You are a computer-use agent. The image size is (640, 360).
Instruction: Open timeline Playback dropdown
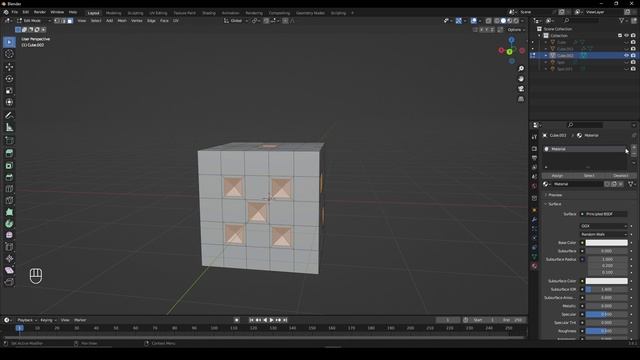pyautogui.click(x=27, y=320)
